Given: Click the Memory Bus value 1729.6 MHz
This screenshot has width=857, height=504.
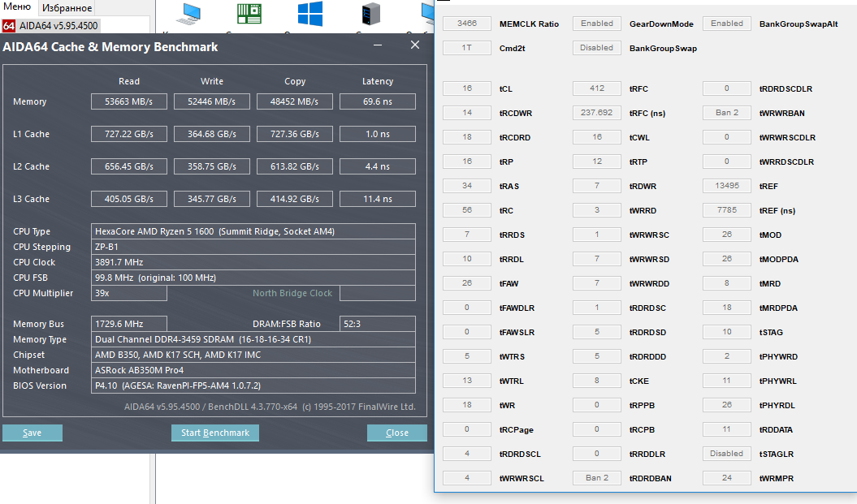Looking at the screenshot, I should 129,324.
